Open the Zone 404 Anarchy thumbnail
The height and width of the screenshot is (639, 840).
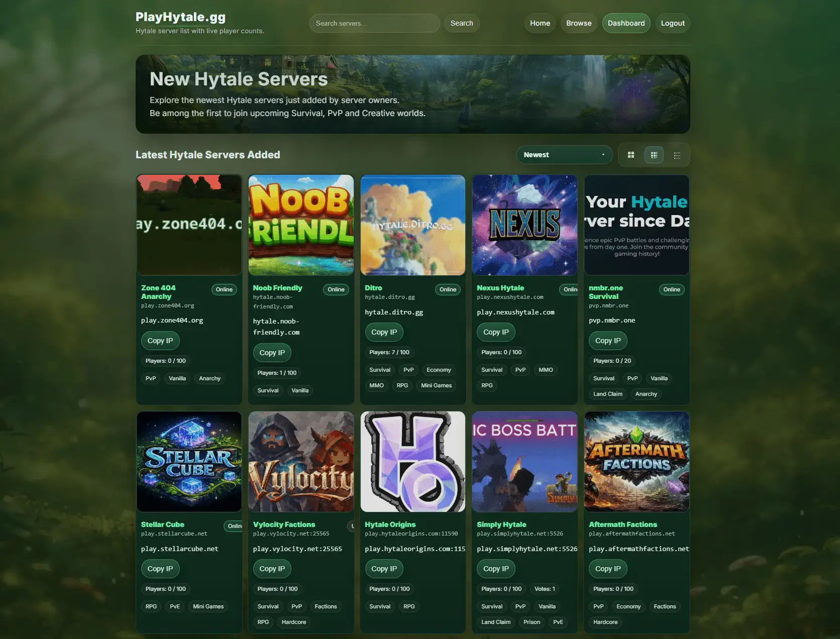coord(189,225)
